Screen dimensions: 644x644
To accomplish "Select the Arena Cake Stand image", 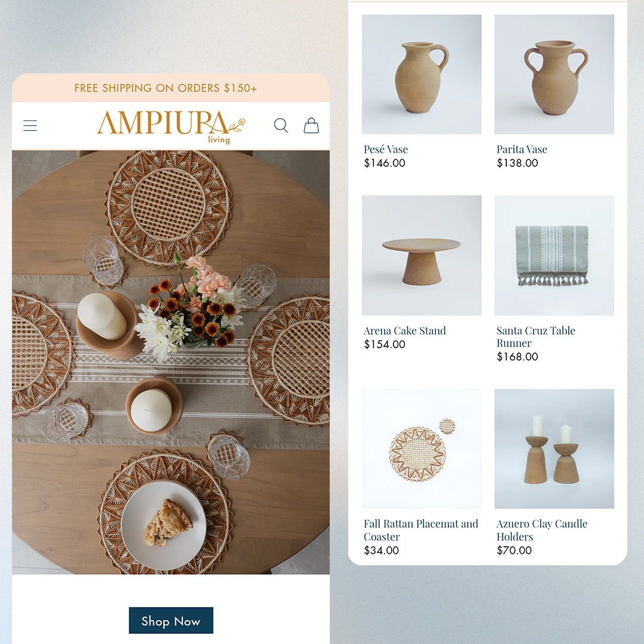I will click(422, 255).
